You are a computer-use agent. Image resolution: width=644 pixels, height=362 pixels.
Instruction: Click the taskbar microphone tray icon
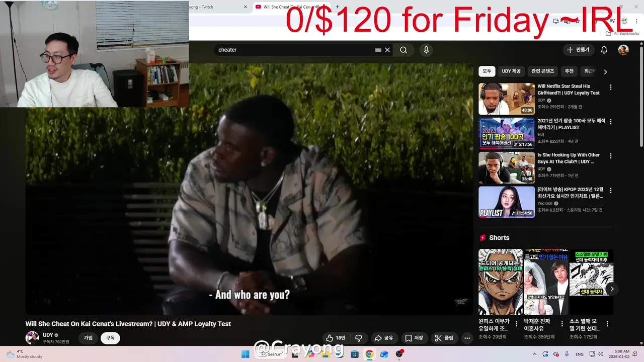pos(567,354)
